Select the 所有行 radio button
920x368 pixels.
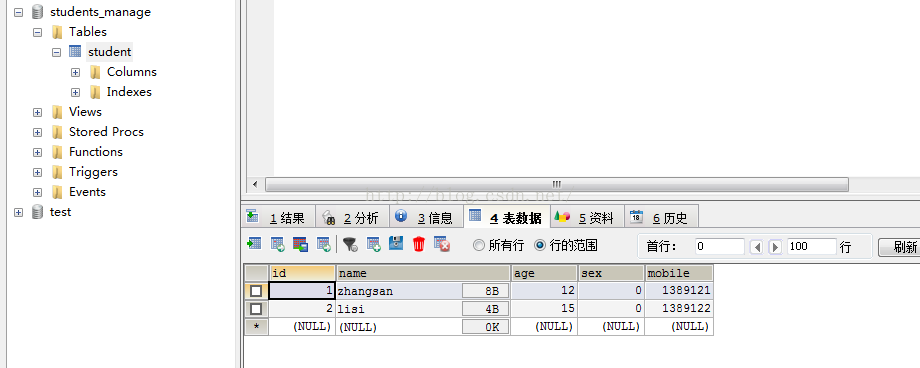[x=479, y=245]
